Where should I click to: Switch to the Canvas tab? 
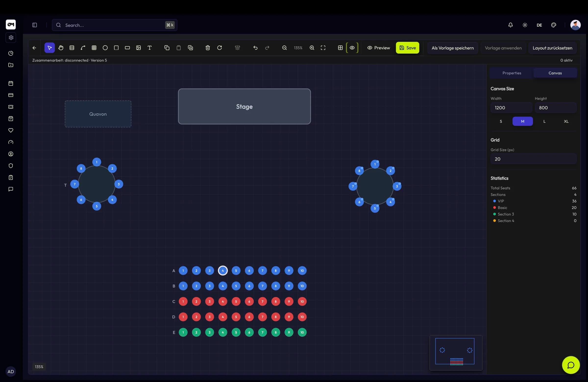point(555,73)
